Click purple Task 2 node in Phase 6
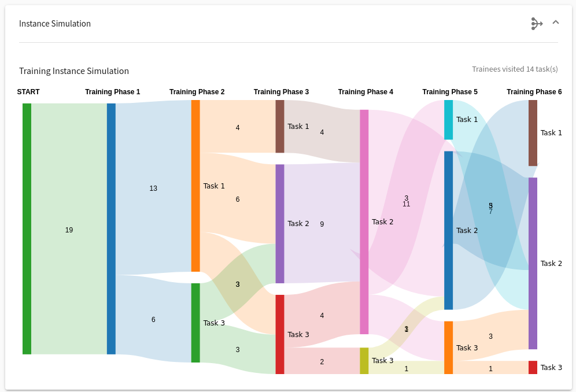 (533, 264)
